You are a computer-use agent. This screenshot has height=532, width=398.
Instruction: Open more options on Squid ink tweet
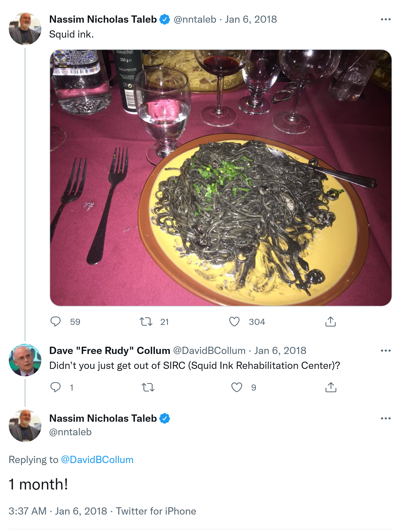coord(385,19)
